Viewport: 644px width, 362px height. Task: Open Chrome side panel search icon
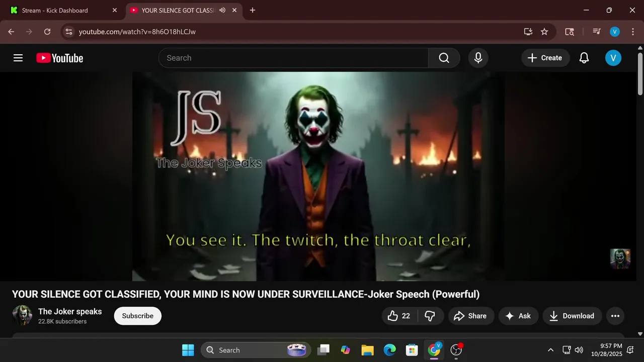click(x=570, y=32)
